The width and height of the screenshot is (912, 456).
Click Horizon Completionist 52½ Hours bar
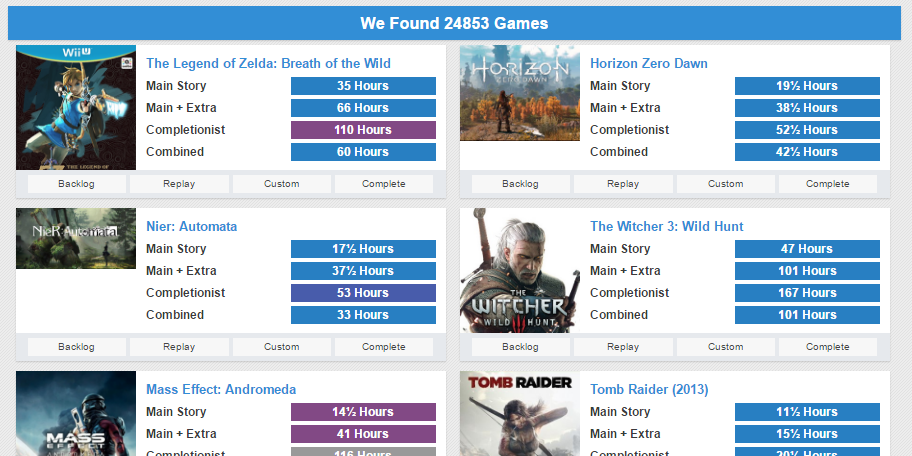807,130
